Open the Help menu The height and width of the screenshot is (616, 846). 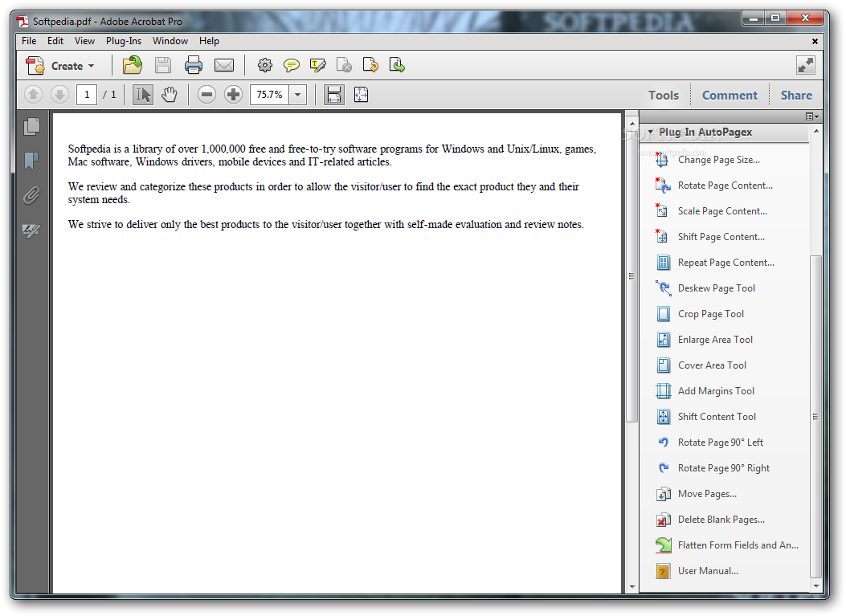(210, 41)
